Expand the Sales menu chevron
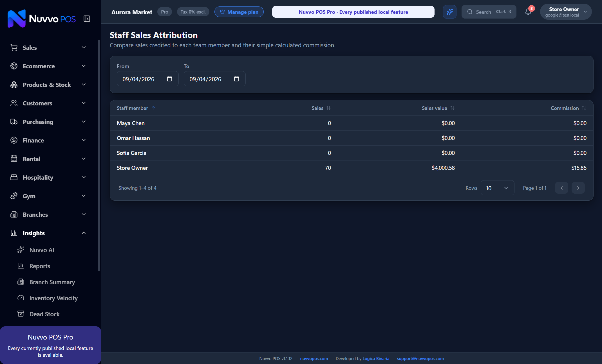 pyautogui.click(x=84, y=48)
